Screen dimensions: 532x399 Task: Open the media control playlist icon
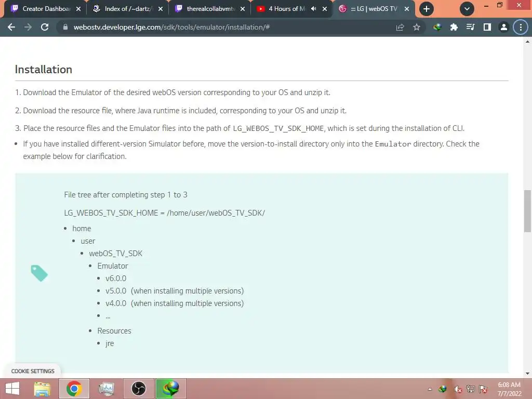[470, 27]
